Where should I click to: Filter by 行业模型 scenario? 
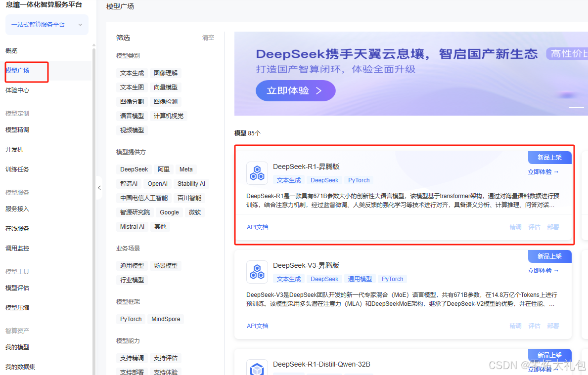132,280
